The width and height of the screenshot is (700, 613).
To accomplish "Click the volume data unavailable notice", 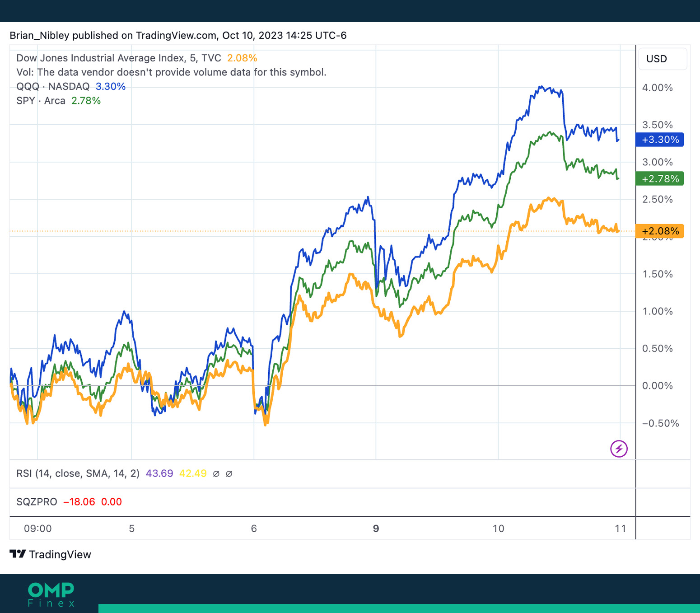I will click(x=171, y=72).
